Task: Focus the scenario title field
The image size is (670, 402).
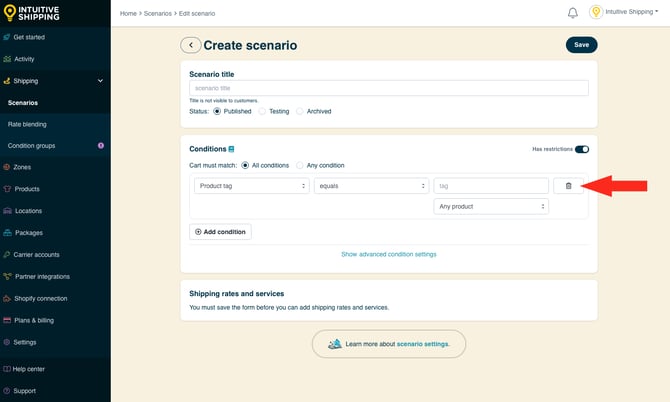Action: pyautogui.click(x=389, y=88)
